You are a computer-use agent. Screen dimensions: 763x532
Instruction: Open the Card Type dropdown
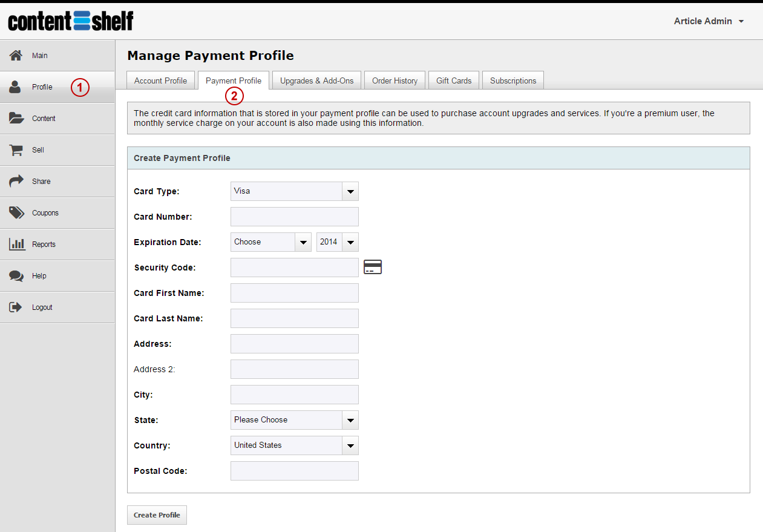pos(295,191)
